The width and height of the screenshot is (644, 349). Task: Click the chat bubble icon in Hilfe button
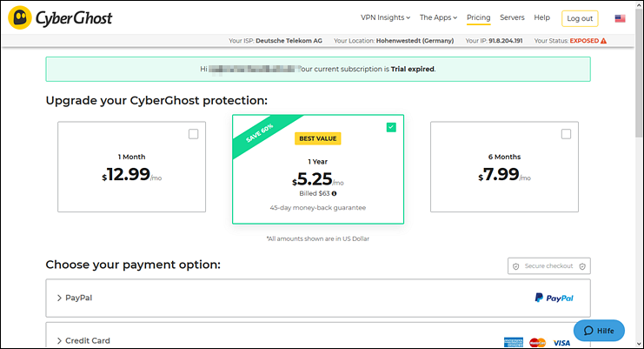coord(588,331)
